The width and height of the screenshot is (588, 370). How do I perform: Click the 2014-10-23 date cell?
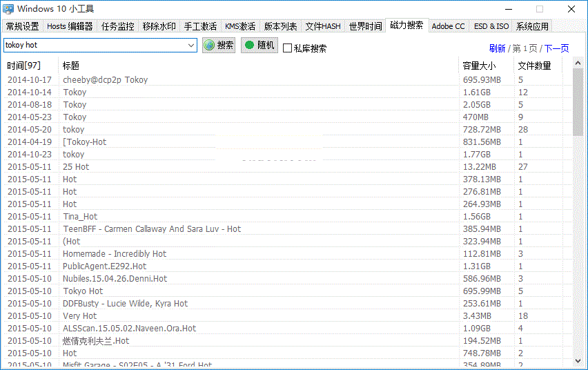tap(29, 154)
